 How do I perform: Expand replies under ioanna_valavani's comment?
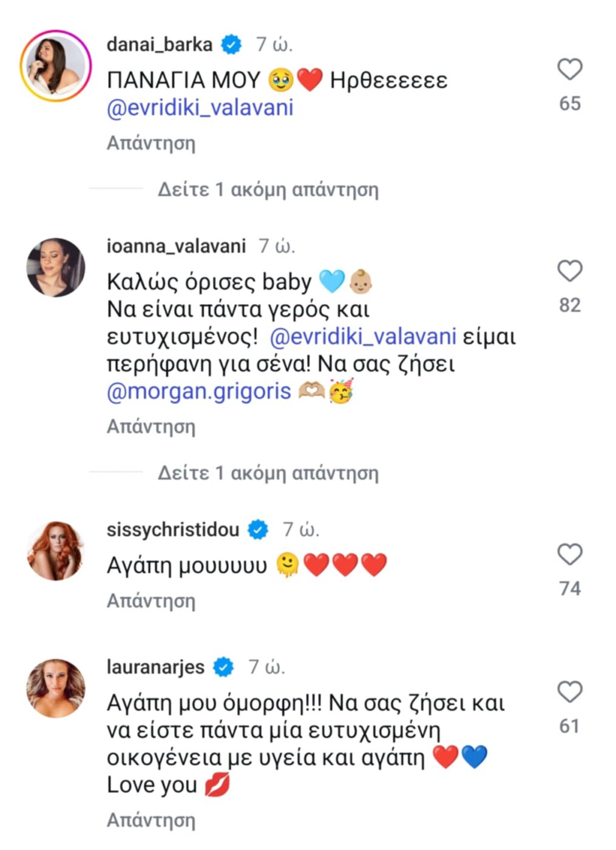pyautogui.click(x=268, y=473)
